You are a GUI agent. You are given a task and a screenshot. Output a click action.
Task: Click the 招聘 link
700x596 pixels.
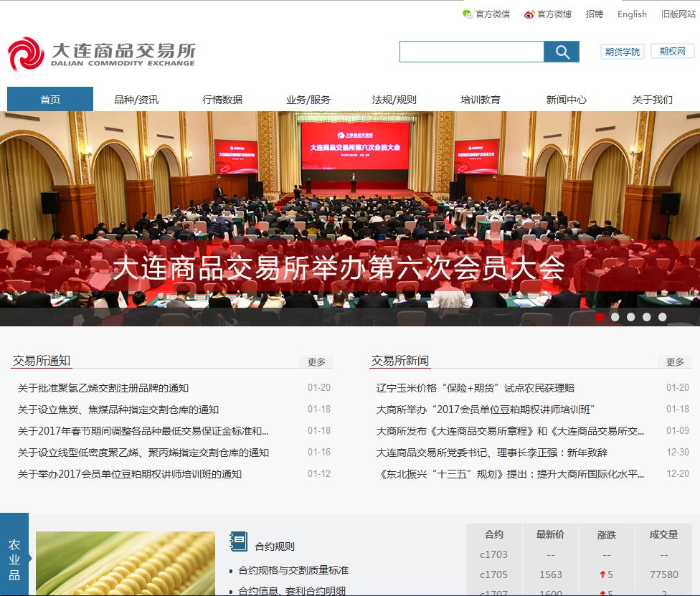594,14
